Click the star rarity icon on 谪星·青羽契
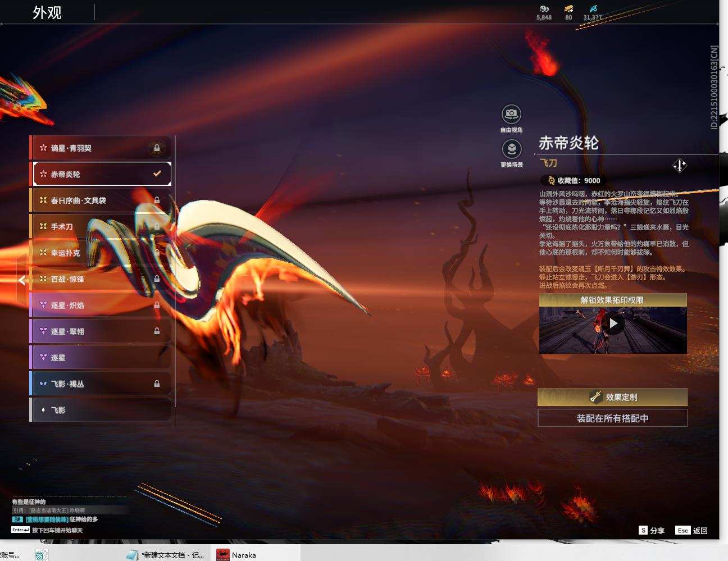This screenshot has width=728, height=561. (x=43, y=148)
